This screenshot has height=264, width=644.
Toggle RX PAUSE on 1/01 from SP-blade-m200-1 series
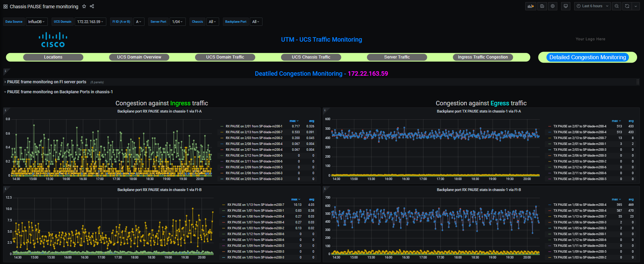[x=256, y=211]
